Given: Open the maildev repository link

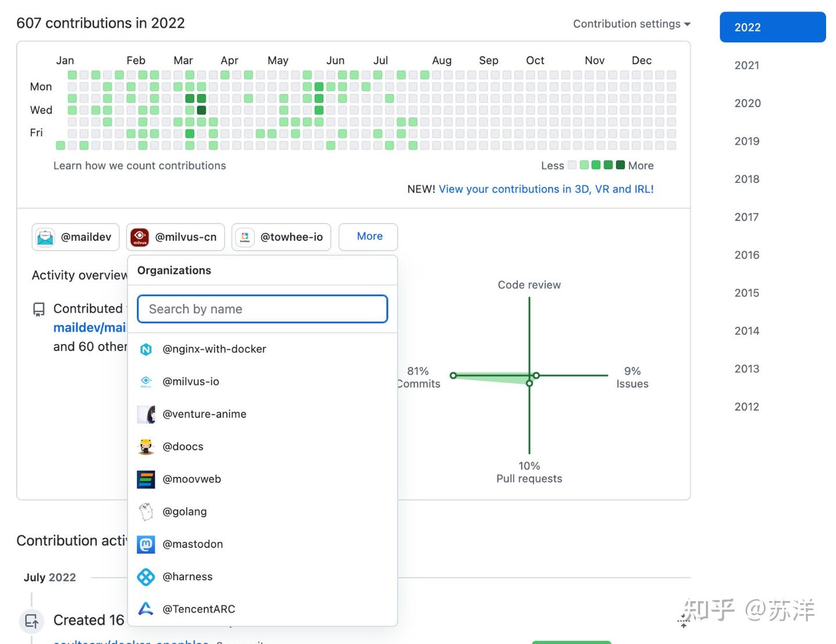Looking at the screenshot, I should pyautogui.click(x=90, y=328).
